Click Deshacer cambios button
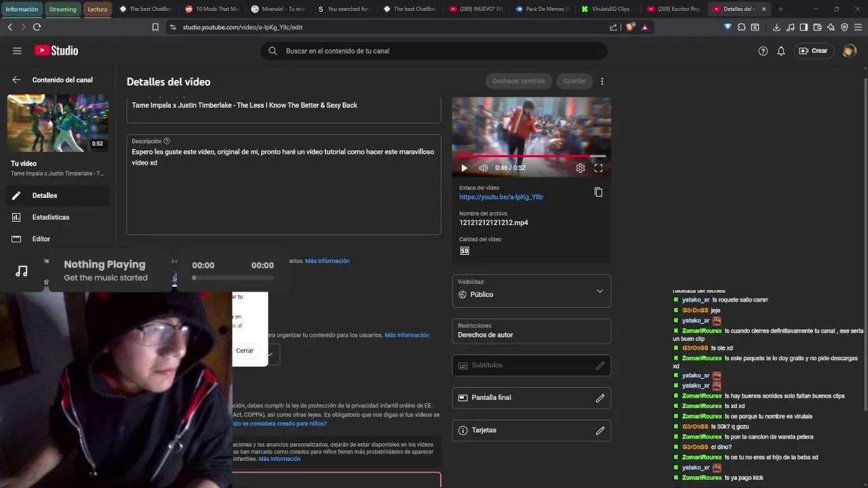This screenshot has width=868, height=488. [519, 81]
